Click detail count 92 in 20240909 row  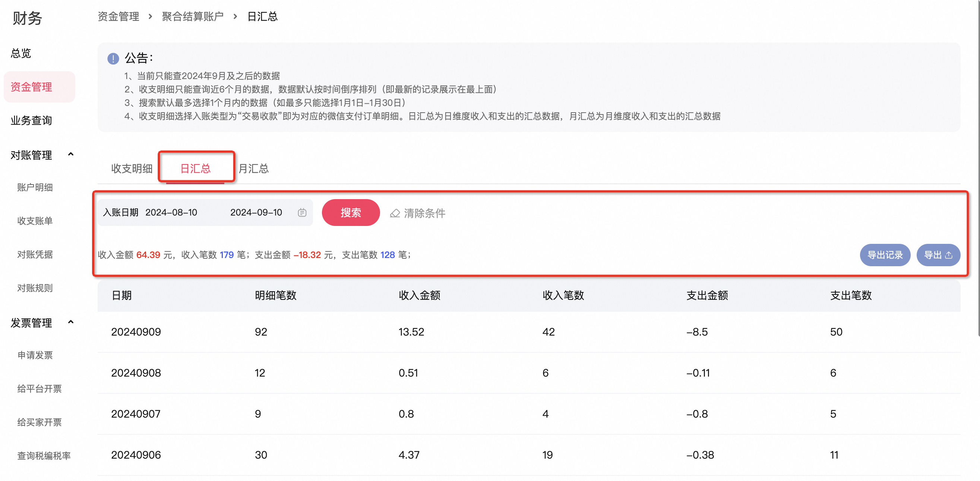(261, 332)
